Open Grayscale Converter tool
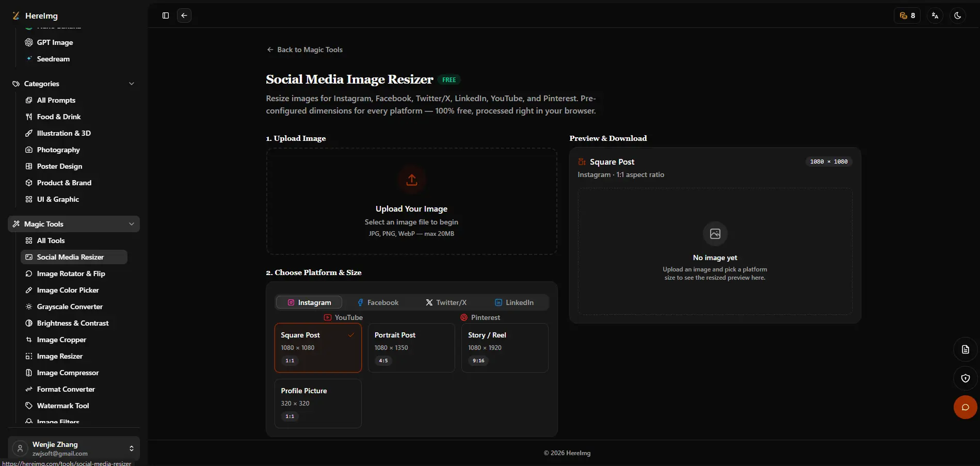980x466 pixels. 74,307
